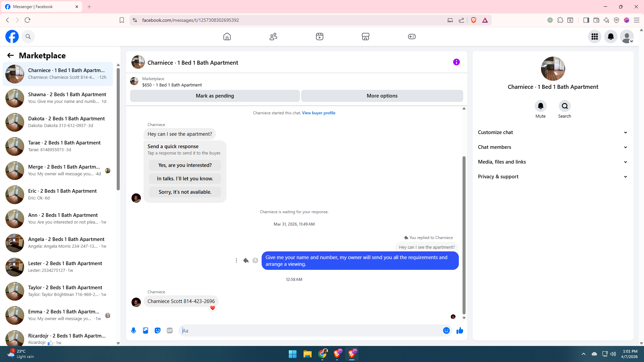Send quick reply "Yes, are you interested?"

(185, 165)
